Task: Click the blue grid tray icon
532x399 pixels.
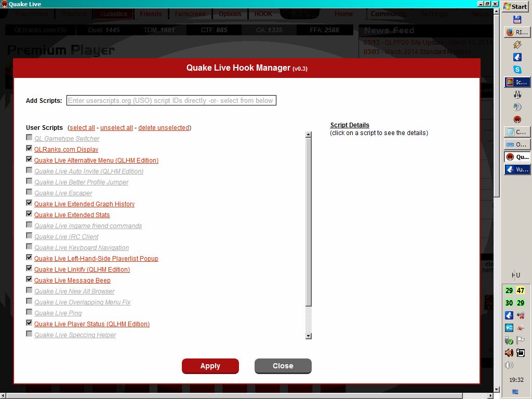Action: pyautogui.click(x=509, y=328)
